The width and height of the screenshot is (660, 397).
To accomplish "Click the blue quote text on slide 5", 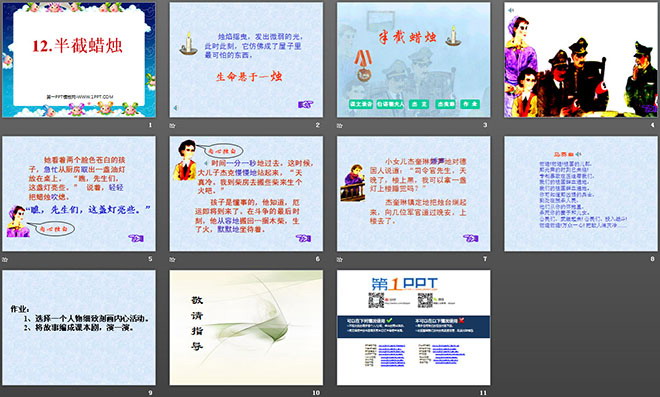I will click(x=88, y=210).
